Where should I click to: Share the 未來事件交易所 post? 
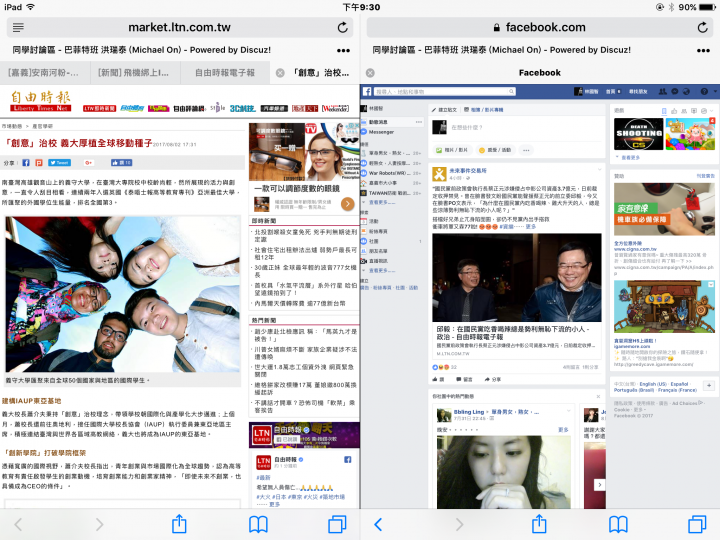pos(493,379)
